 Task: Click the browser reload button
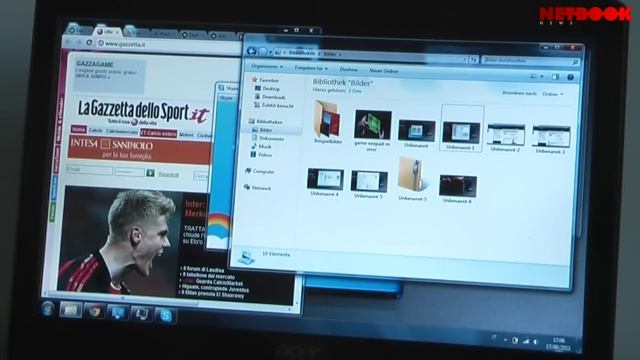tap(89, 42)
